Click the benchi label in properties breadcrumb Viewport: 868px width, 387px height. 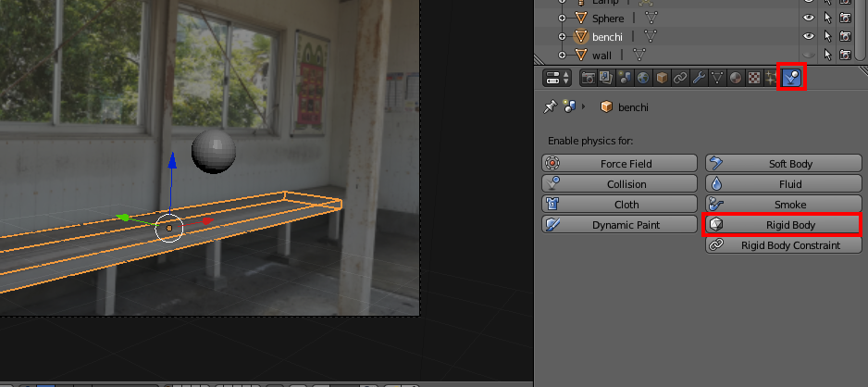click(633, 107)
